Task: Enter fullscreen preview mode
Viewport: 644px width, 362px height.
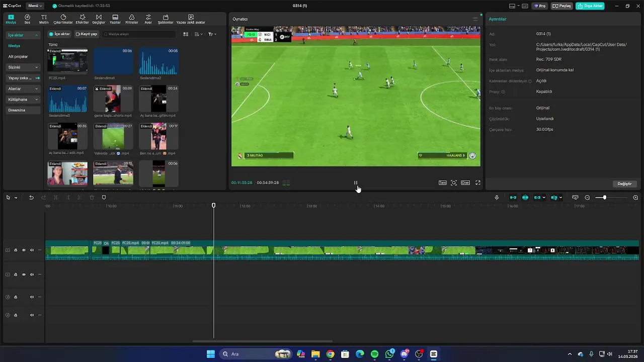Action: point(478,183)
